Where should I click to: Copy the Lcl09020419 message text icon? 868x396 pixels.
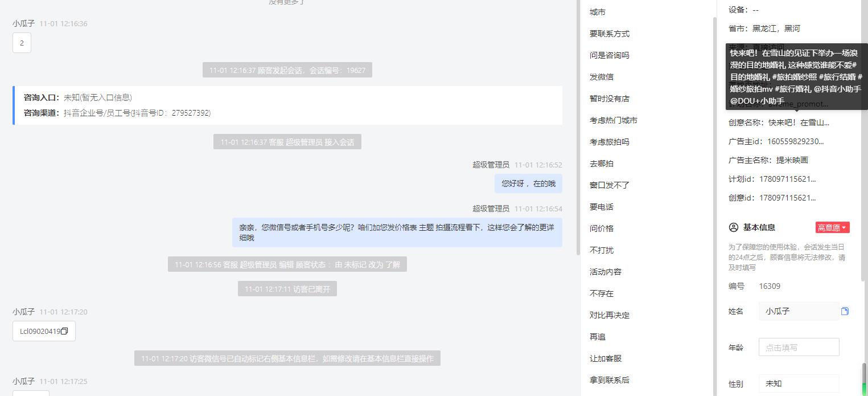tap(64, 331)
